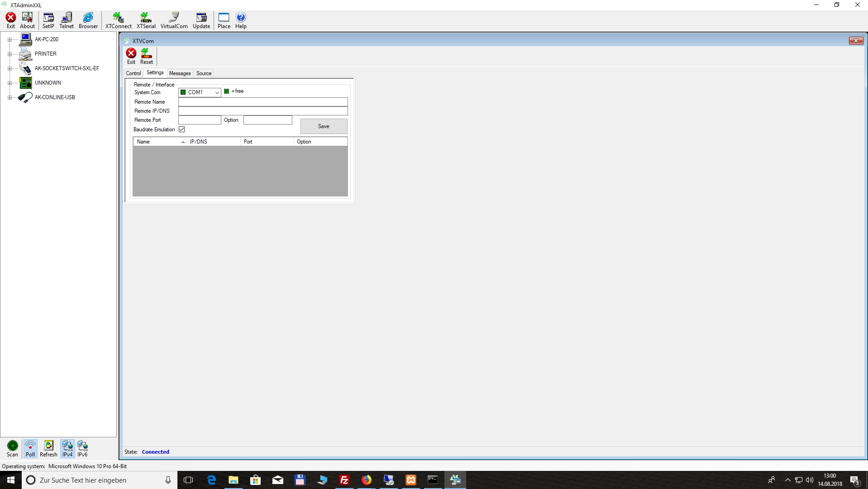Click the Windows Start button
The height and width of the screenshot is (489, 868).
11,480
